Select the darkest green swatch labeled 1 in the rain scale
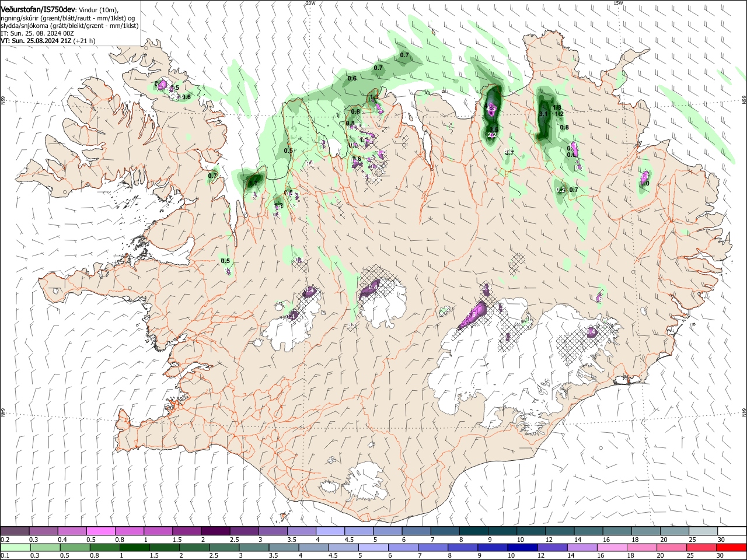The height and width of the screenshot is (560, 747). point(135,547)
